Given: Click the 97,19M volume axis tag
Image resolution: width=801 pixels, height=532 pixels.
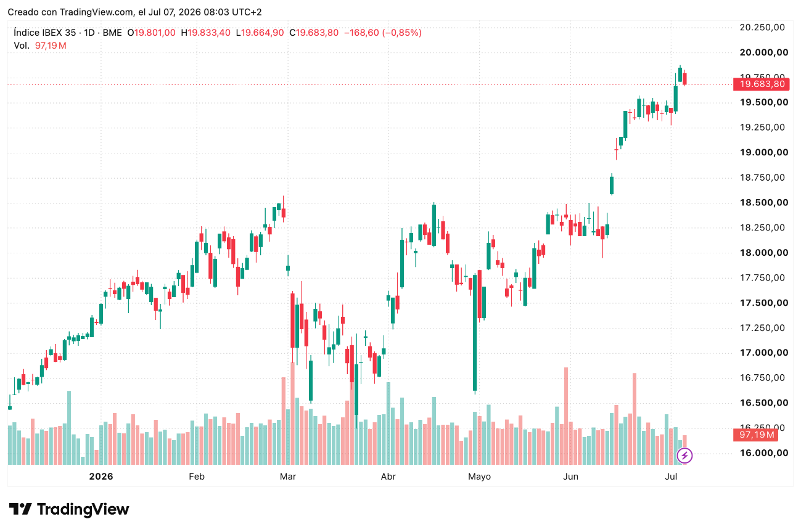Looking at the screenshot, I should click(x=757, y=435).
